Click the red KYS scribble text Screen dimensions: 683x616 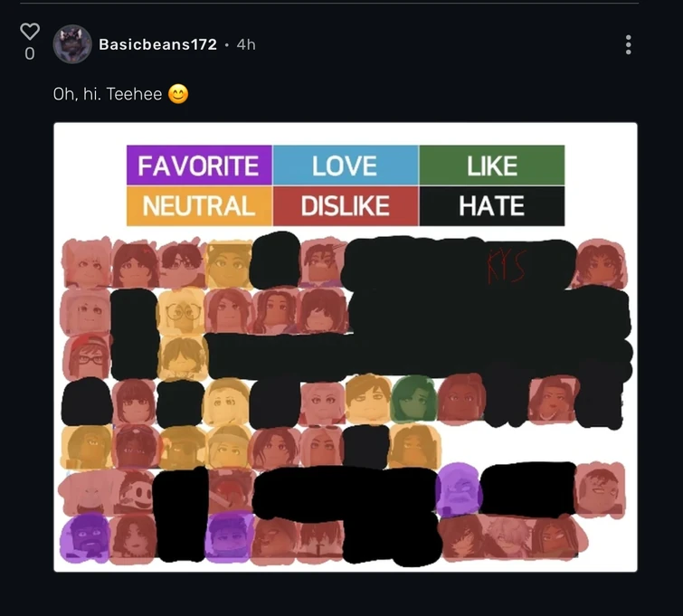507,266
